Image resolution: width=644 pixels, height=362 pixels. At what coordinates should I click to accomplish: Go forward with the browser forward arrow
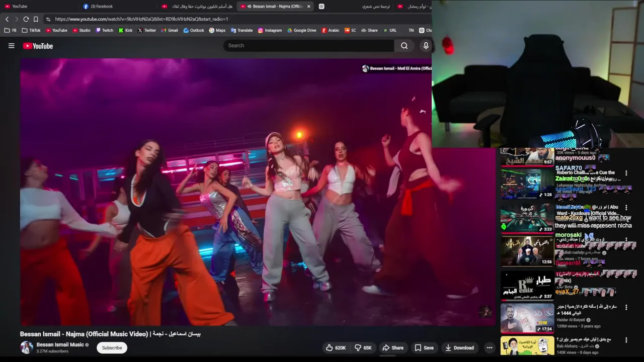pos(17,19)
